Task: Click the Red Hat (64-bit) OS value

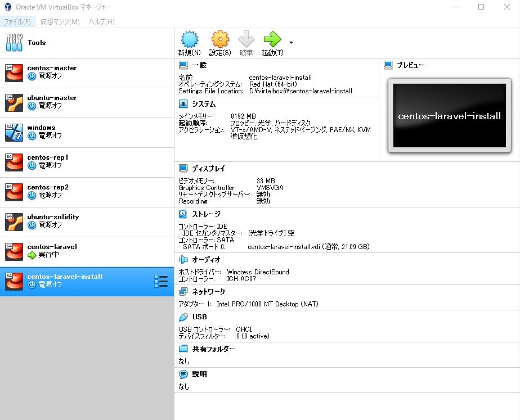Action: [x=273, y=84]
